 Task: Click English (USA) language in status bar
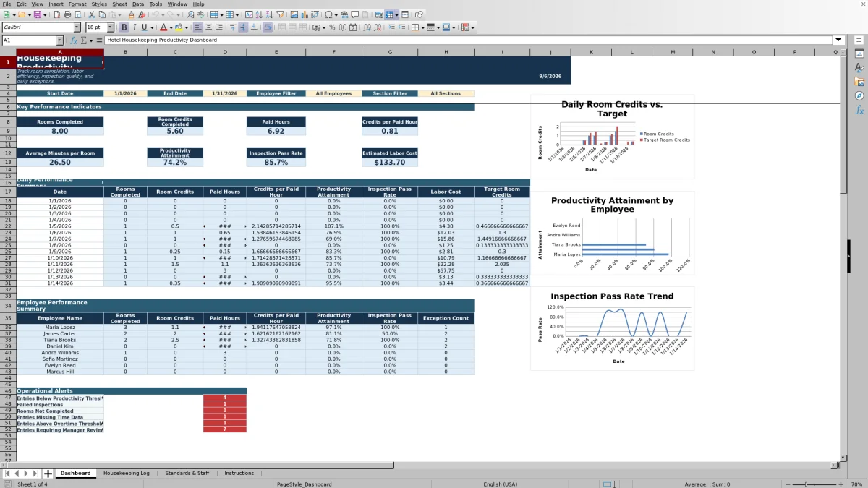point(501,484)
